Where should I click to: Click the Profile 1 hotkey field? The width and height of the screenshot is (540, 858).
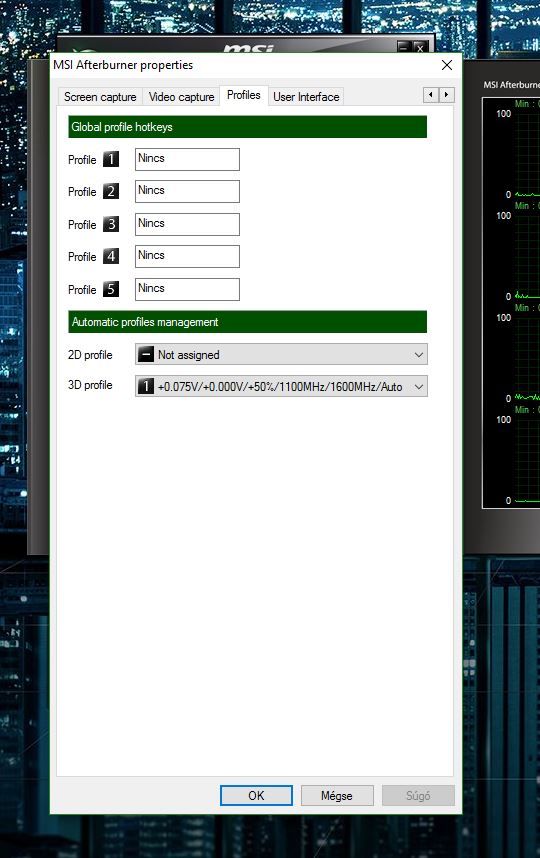click(187, 159)
